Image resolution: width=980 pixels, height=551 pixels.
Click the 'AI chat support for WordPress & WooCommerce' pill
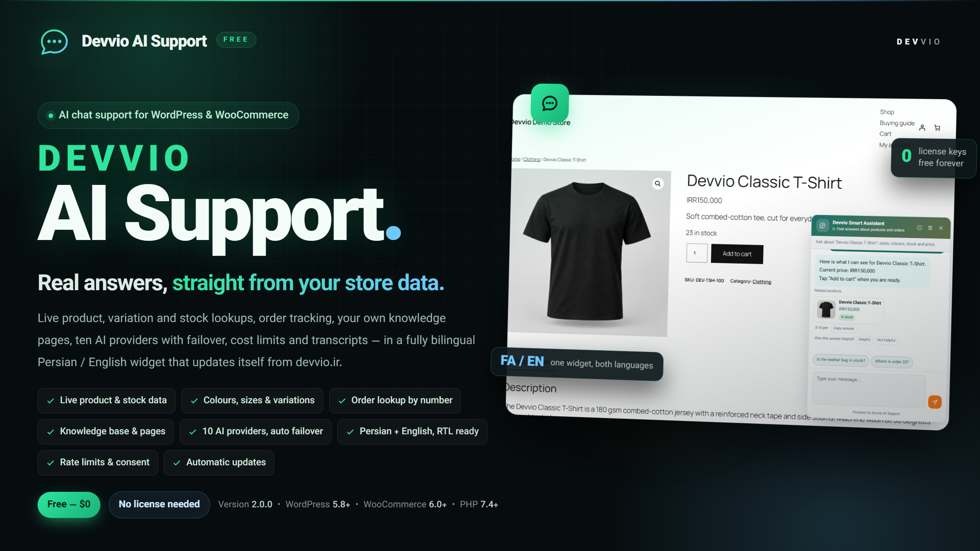[168, 116]
